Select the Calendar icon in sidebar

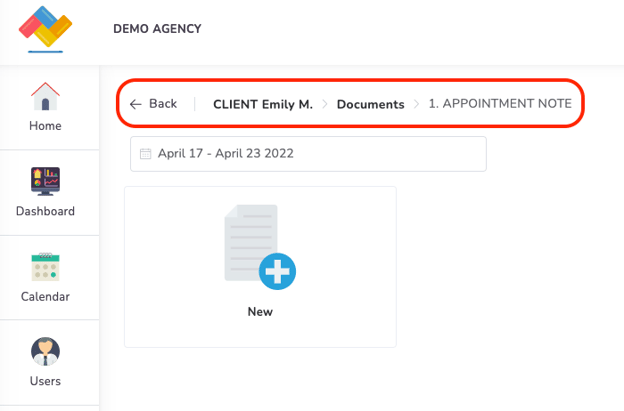(x=45, y=267)
